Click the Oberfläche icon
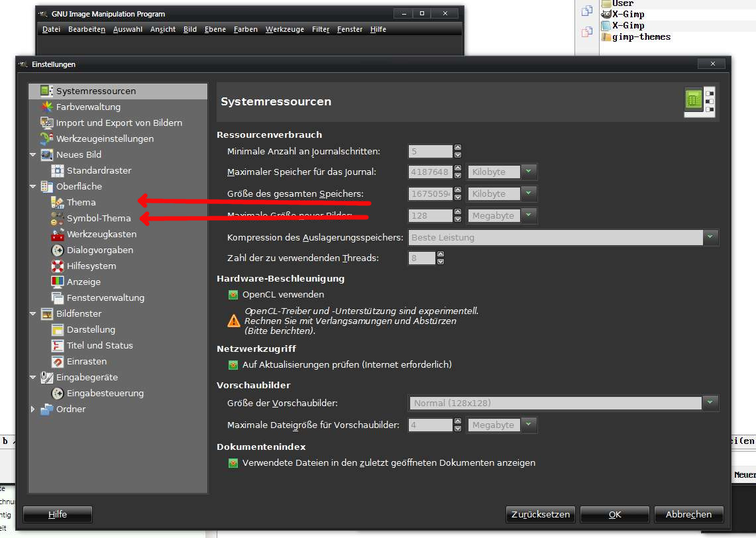The image size is (756, 538). pyautogui.click(x=47, y=187)
